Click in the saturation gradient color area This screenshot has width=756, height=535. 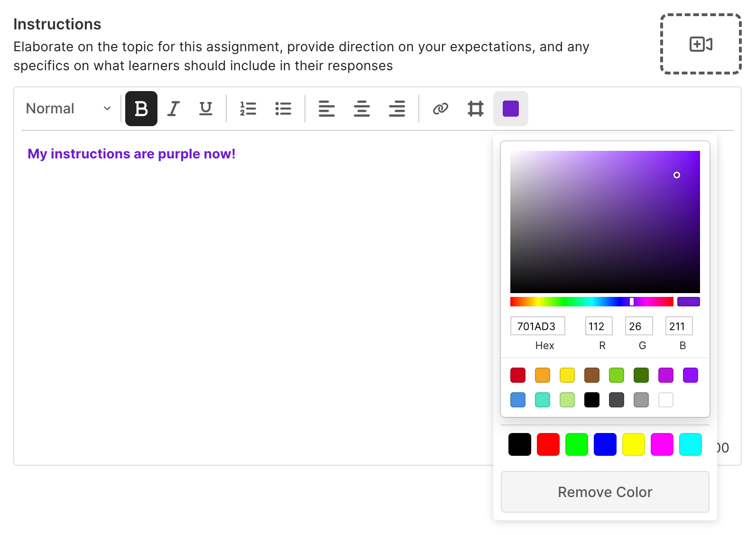click(605, 222)
